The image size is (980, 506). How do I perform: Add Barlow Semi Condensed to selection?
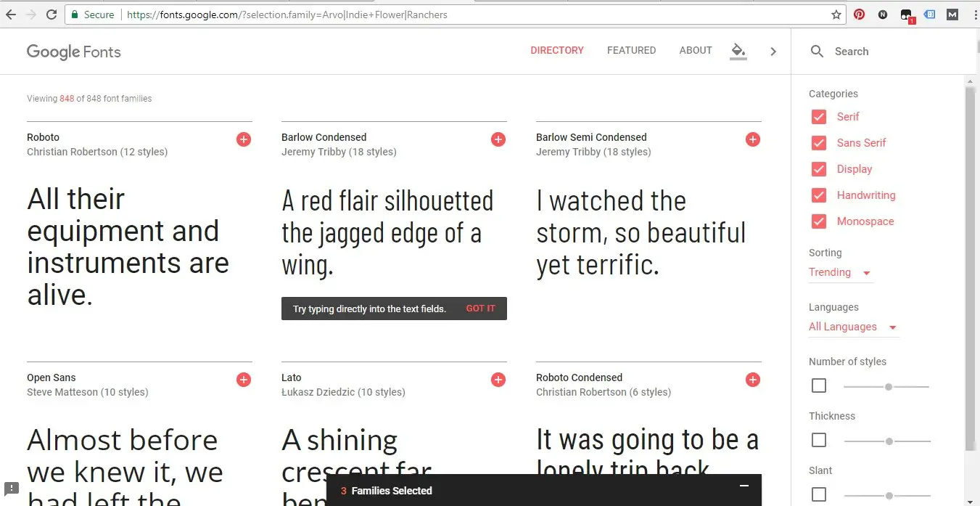[x=753, y=139]
